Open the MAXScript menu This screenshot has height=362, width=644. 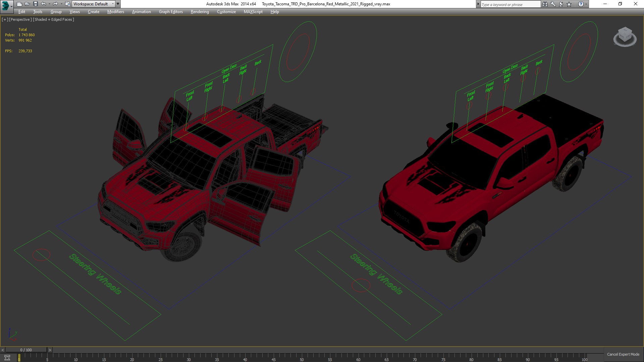click(x=253, y=12)
